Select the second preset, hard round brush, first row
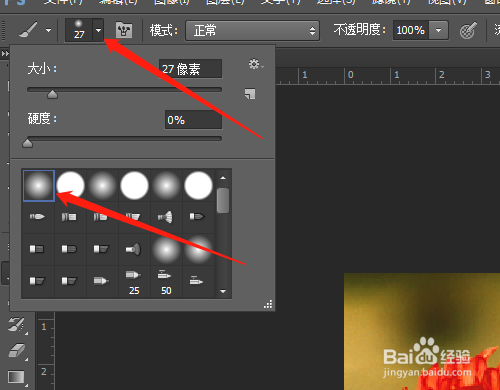Viewport: 500px width, 390px height. pos(70,186)
